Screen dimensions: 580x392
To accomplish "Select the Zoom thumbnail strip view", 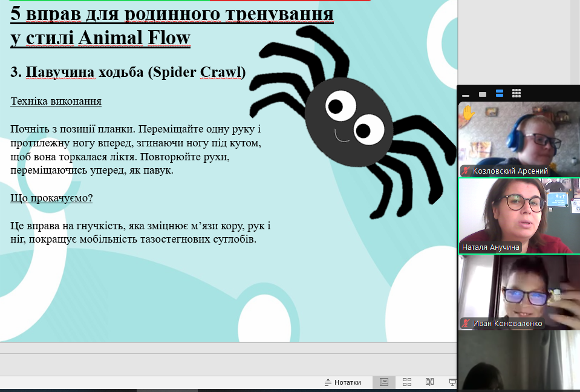I will click(500, 93).
